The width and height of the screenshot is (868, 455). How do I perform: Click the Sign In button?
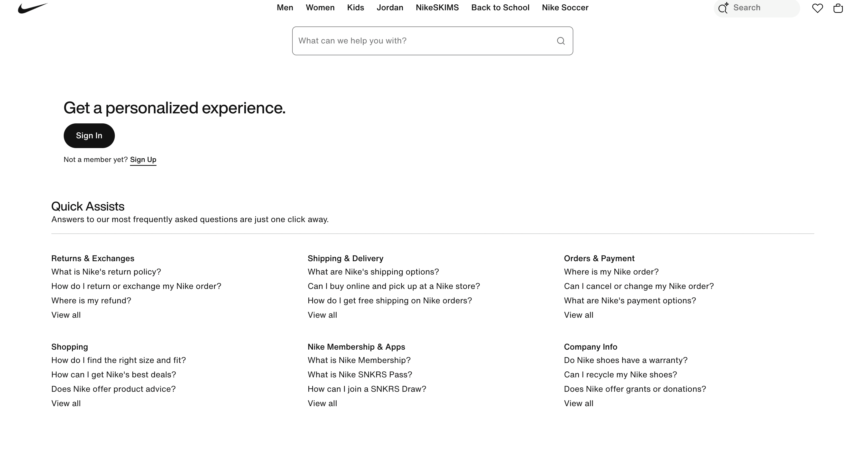[89, 135]
